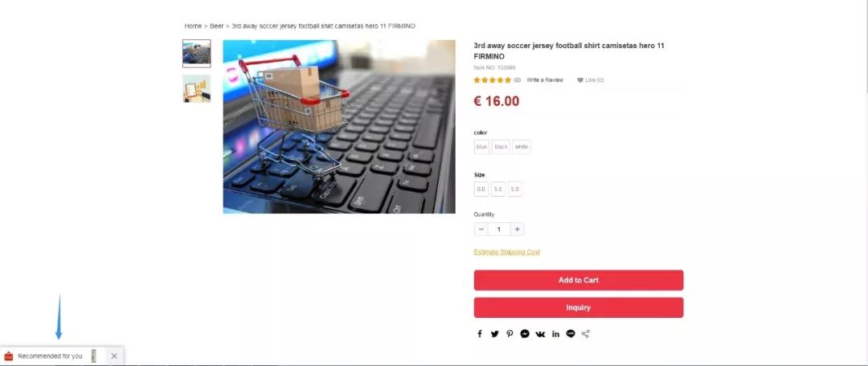Close Recommended for you popup
This screenshot has height=366, width=868.
click(114, 356)
